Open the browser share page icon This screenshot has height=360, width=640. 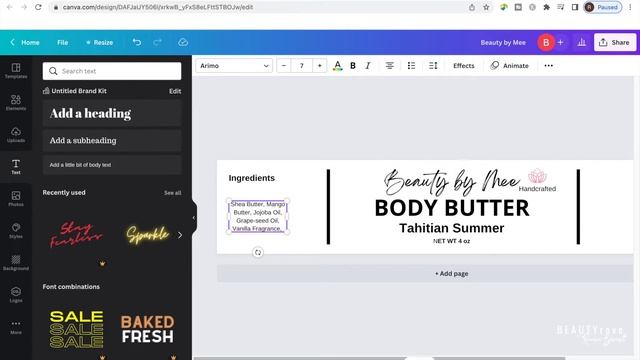(472, 7)
